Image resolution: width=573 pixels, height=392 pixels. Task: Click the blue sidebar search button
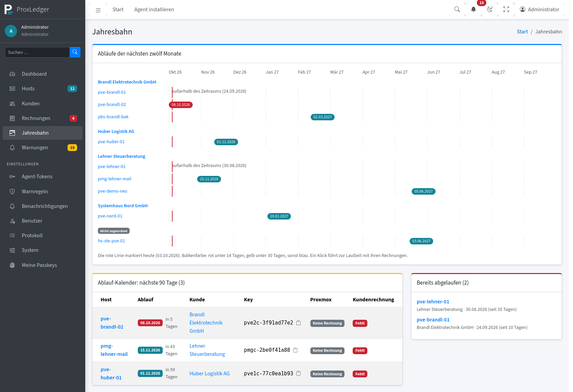click(75, 52)
